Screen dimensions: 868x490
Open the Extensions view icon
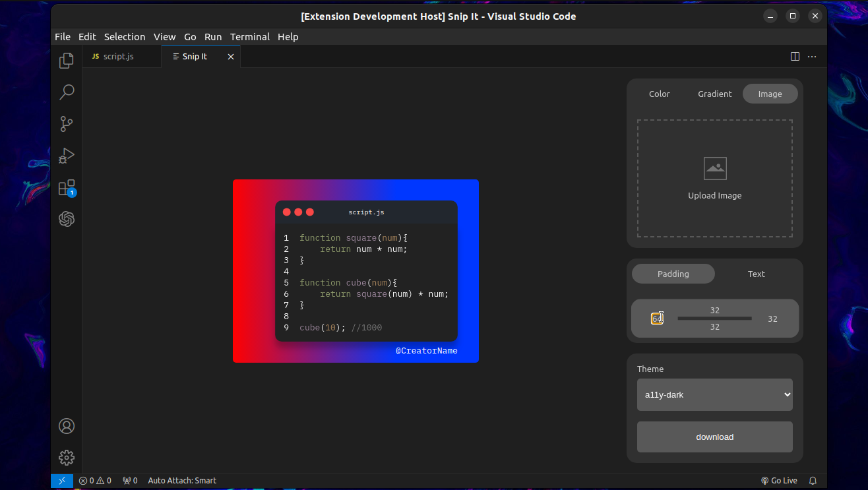[67, 188]
